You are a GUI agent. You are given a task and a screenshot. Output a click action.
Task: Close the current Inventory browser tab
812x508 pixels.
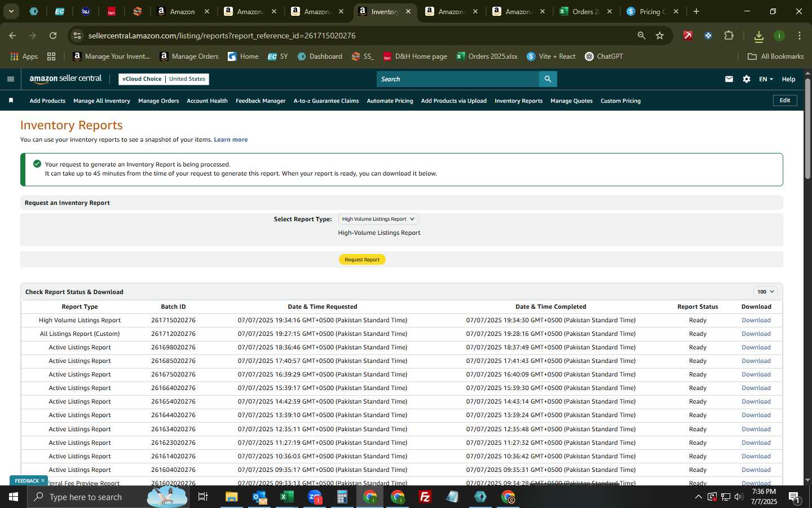tap(408, 11)
